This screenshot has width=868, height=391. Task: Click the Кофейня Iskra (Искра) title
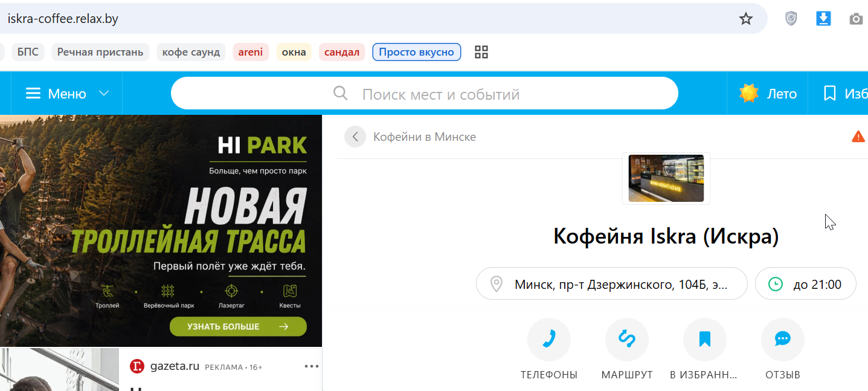coord(666,236)
